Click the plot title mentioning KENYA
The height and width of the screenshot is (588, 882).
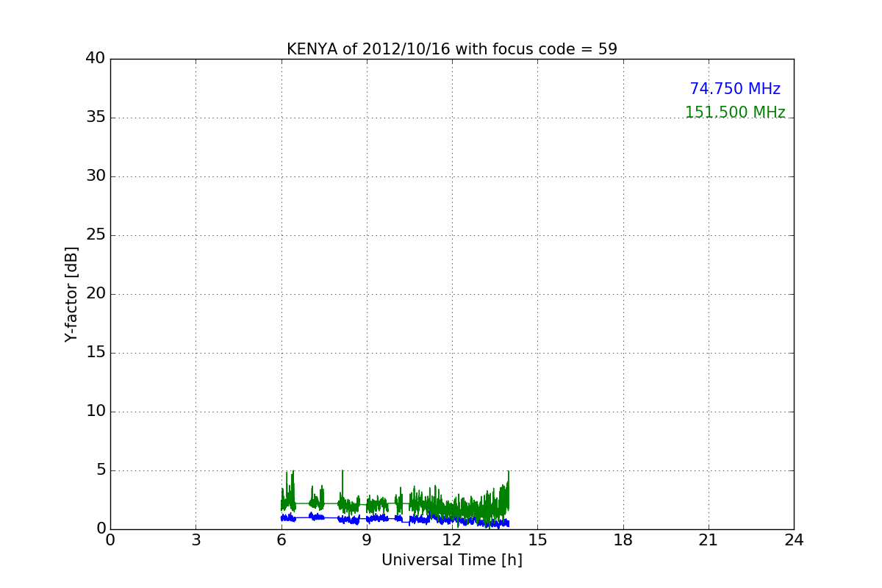[x=451, y=49]
